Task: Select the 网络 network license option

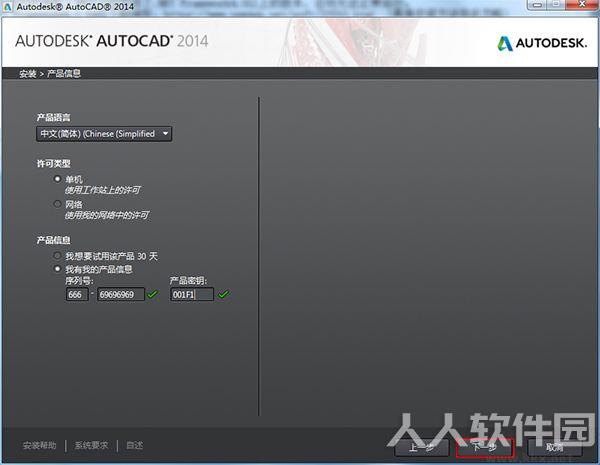Action: [57, 204]
